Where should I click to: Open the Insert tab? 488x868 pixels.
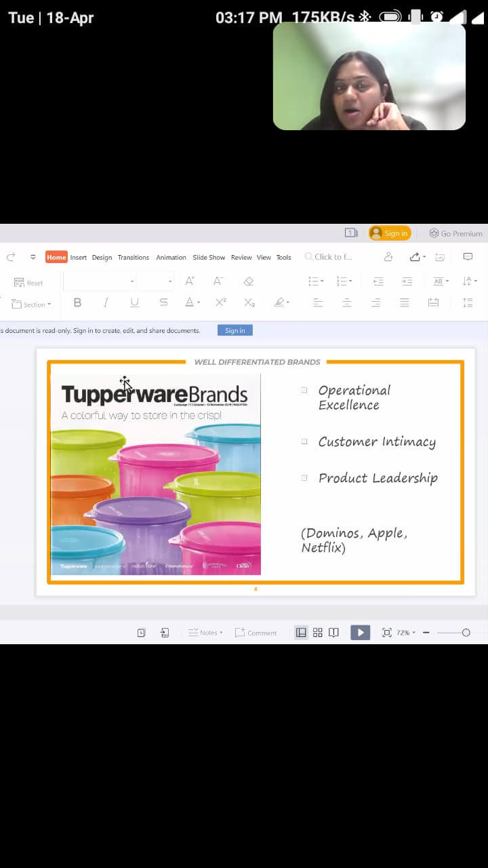(79, 257)
